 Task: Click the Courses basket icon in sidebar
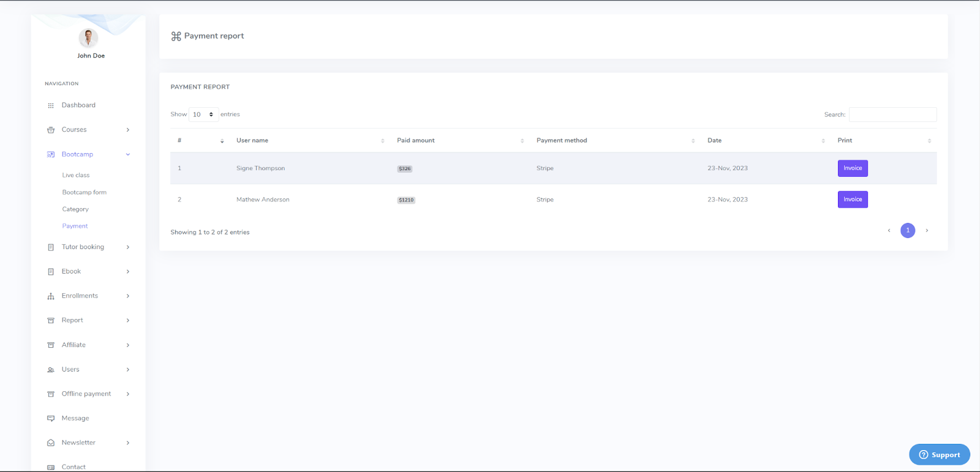(x=51, y=130)
